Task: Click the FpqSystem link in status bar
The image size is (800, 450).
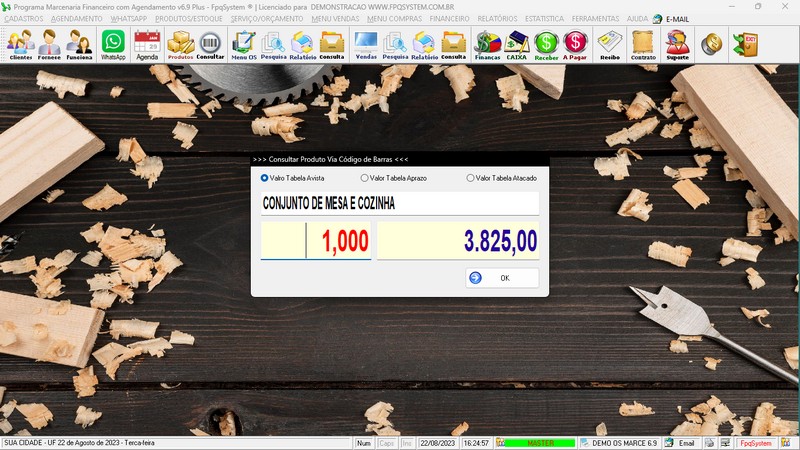Action: tap(756, 443)
